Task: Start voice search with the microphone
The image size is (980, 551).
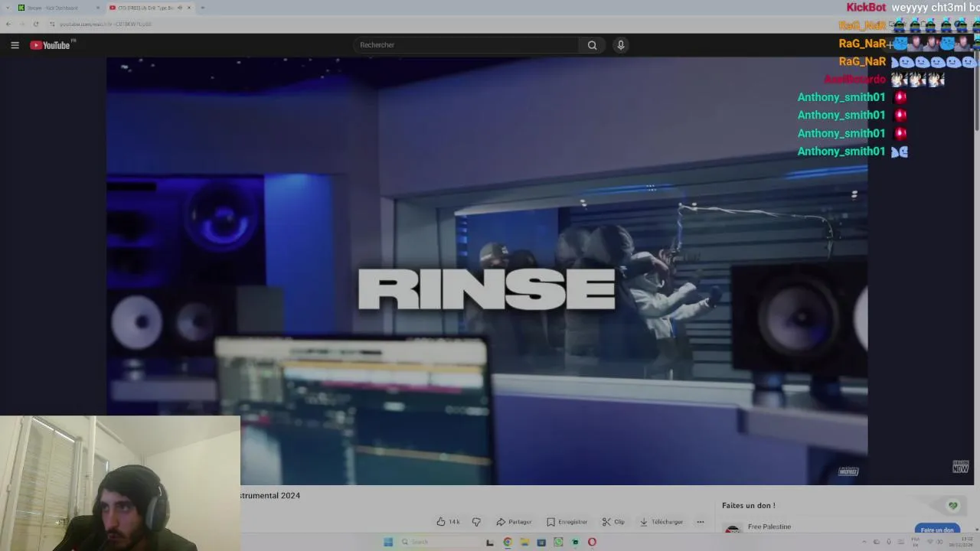Action: [621, 45]
